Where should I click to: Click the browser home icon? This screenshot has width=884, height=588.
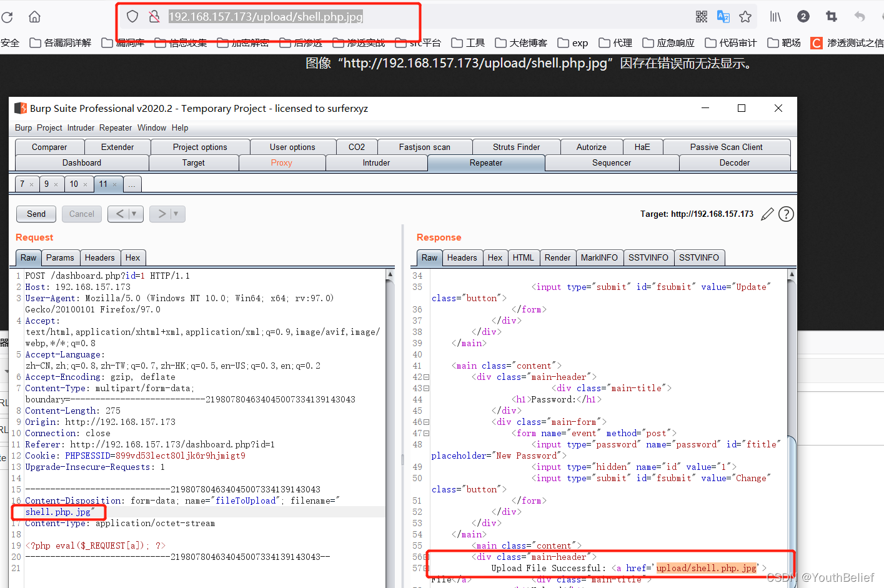[35, 17]
